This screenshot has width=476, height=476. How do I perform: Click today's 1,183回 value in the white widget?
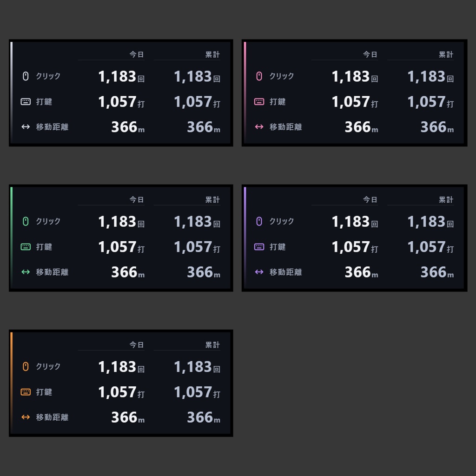click(x=121, y=77)
